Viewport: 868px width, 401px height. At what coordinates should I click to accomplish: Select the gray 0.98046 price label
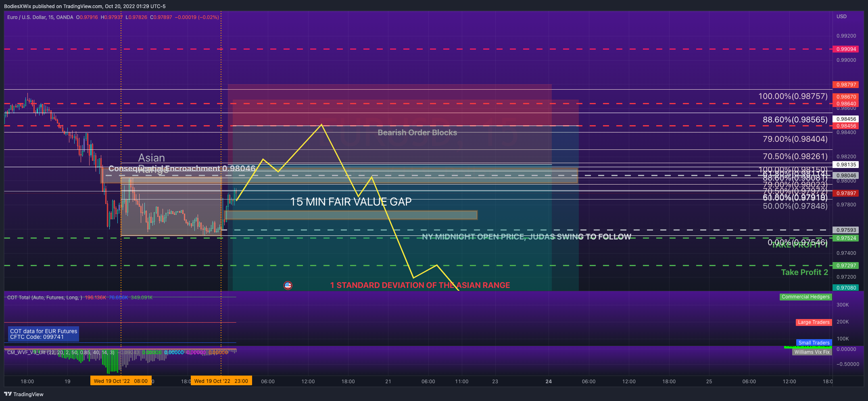tap(846, 176)
